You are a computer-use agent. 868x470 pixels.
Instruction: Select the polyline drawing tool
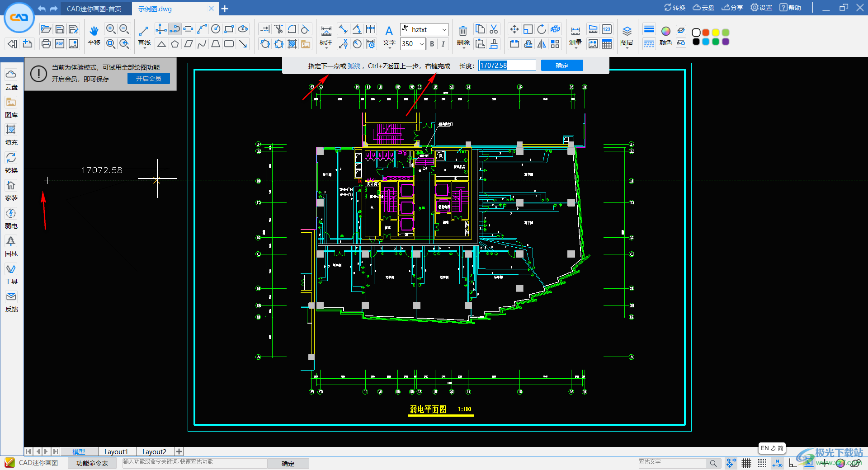[x=175, y=29]
